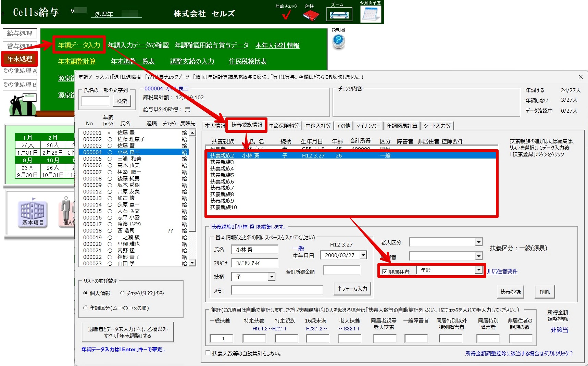Click the 扶養登録 button
588x366 pixels.
pyautogui.click(x=510, y=292)
